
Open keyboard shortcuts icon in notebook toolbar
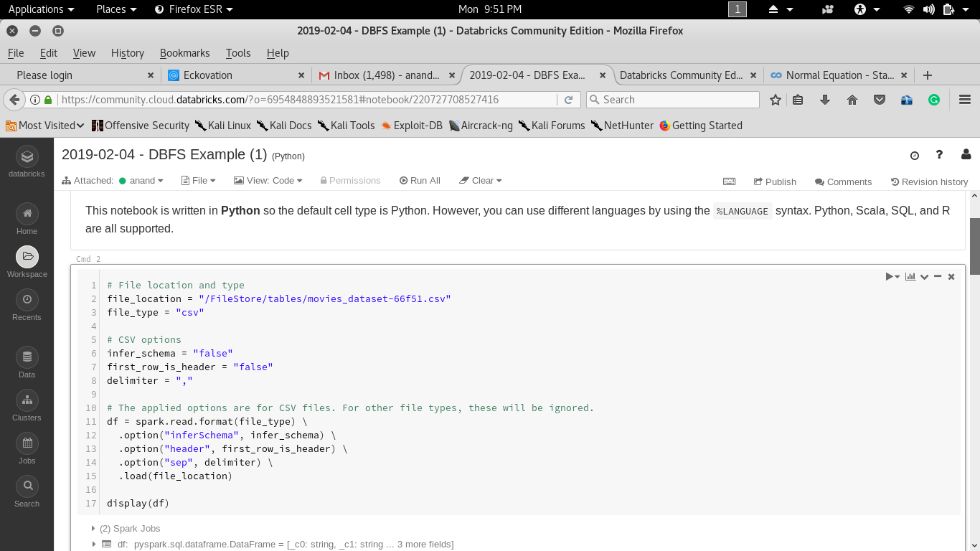point(729,182)
